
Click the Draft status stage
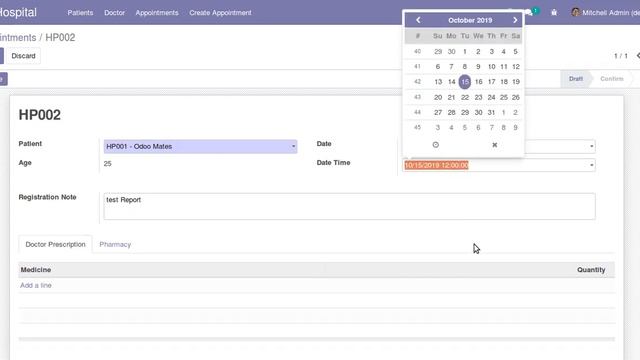pyautogui.click(x=576, y=79)
